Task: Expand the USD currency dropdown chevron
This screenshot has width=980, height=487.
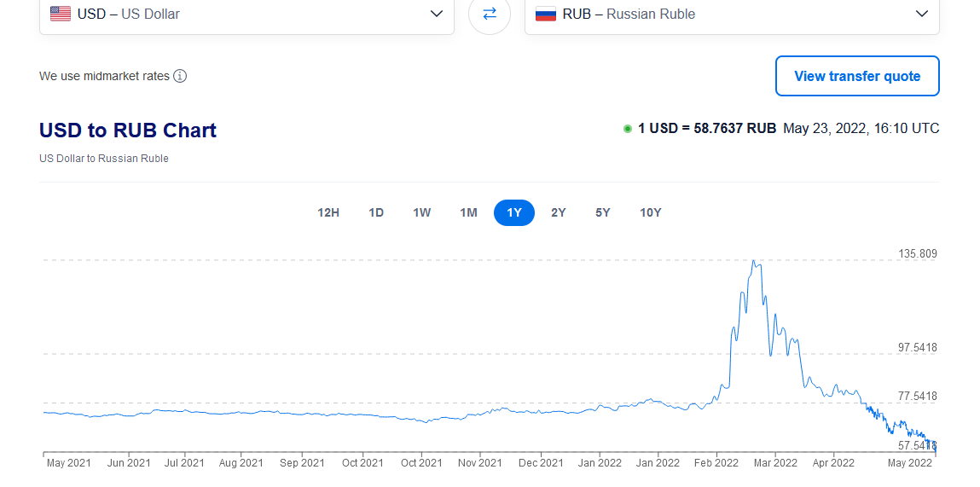Action: pyautogui.click(x=437, y=14)
